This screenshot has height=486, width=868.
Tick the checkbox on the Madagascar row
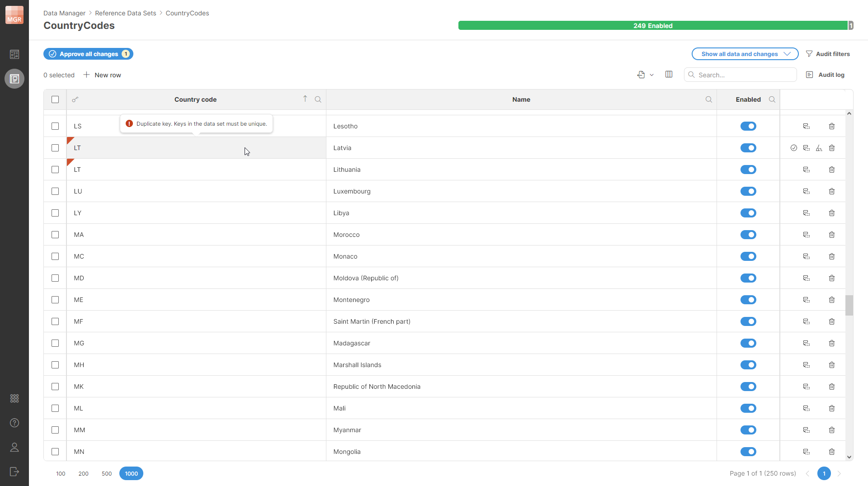55,343
